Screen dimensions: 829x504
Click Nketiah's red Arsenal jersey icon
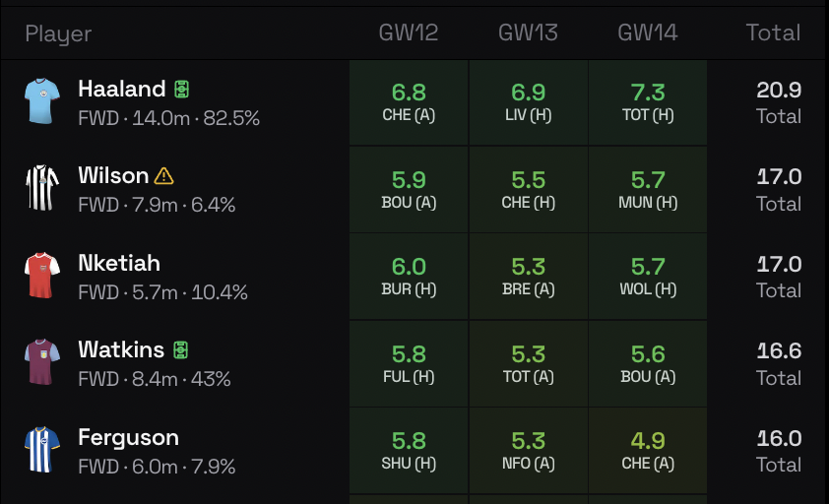(42, 275)
